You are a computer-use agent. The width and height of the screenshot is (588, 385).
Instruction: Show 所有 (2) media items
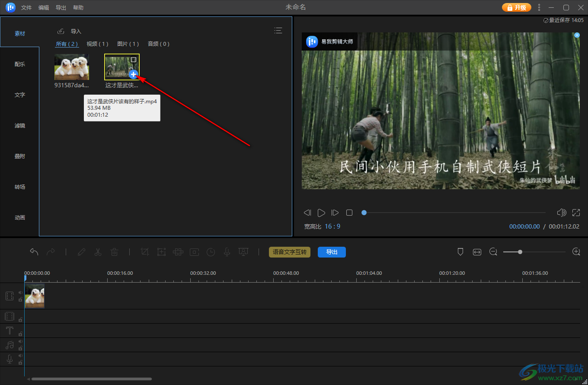(67, 44)
